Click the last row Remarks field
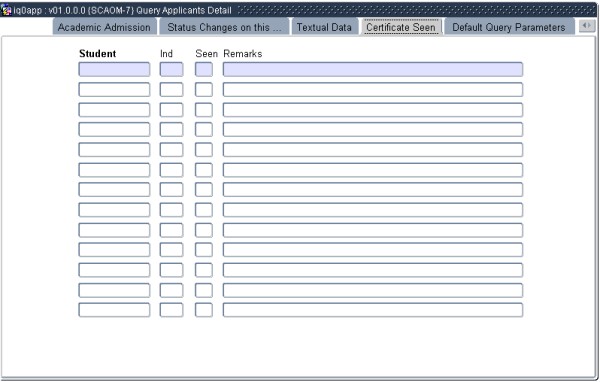The image size is (600, 382). (373, 310)
